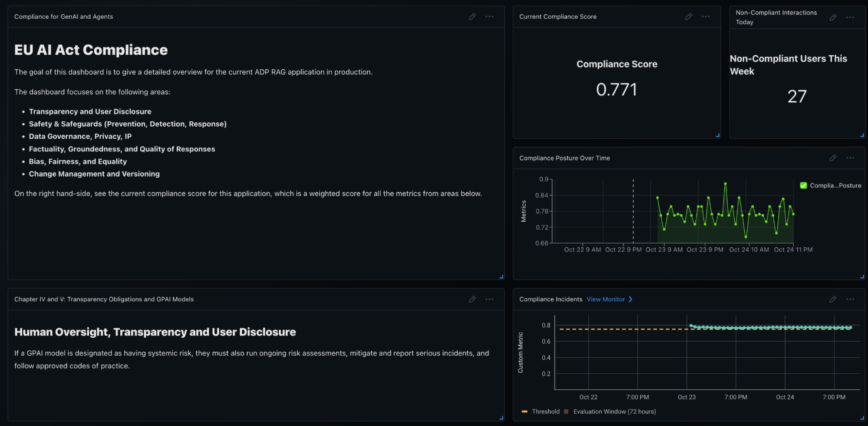
Task: Select a data point on the posture chart
Action: [x=725, y=184]
